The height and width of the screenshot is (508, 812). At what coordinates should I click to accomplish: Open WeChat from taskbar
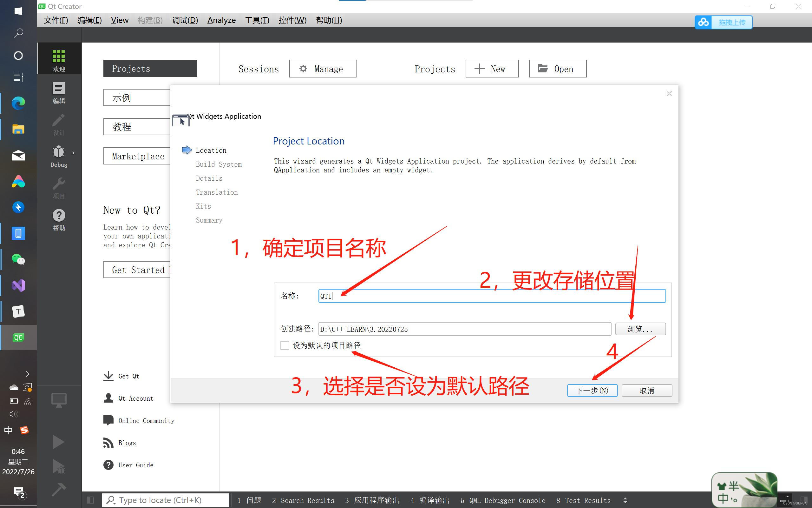18,259
